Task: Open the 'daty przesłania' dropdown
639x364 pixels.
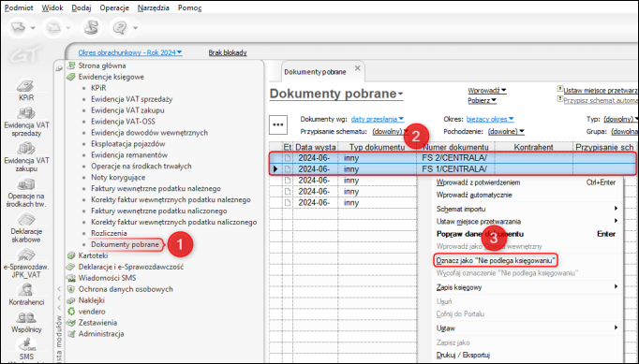Action: point(378,119)
